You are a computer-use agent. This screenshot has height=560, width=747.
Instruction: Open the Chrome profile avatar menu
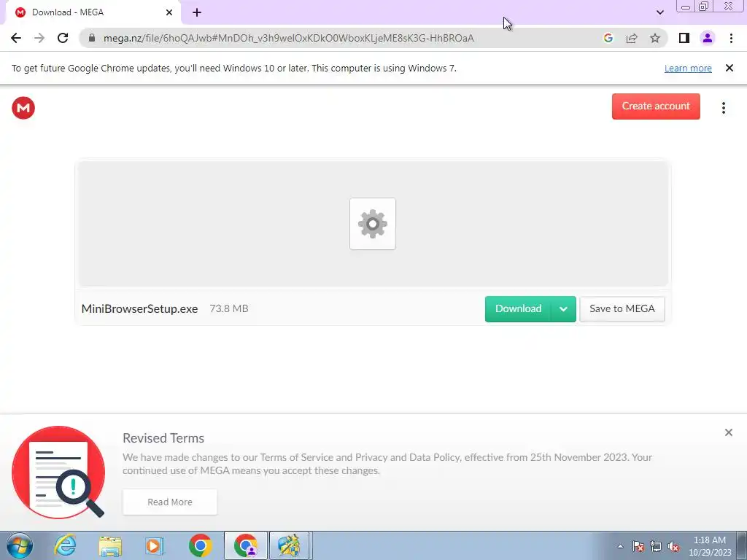click(708, 38)
